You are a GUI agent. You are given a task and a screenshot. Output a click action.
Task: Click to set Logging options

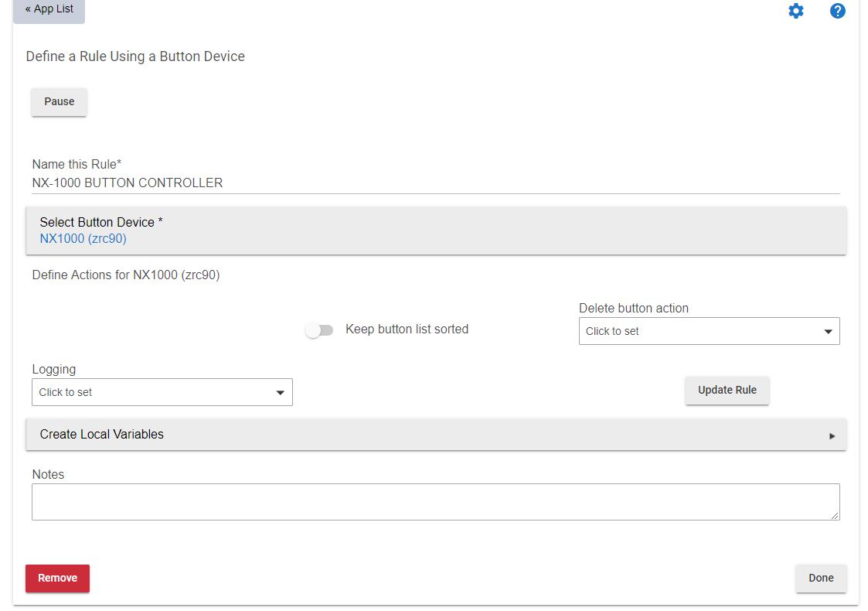[x=162, y=392]
